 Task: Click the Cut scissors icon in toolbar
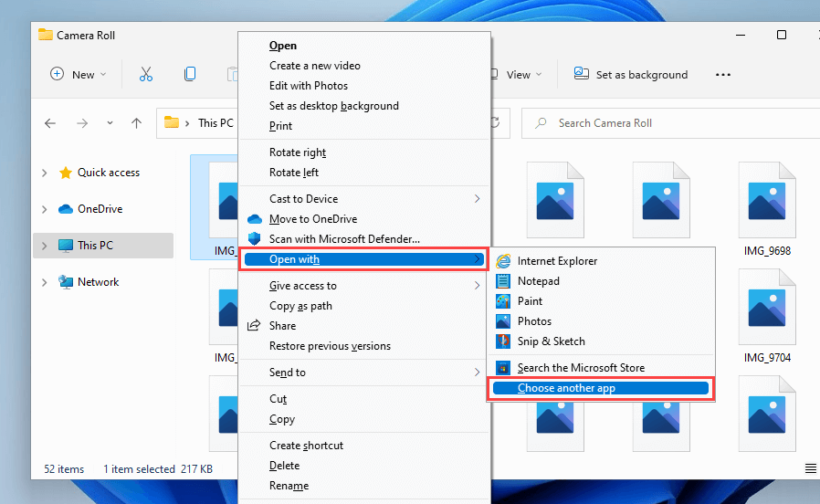click(146, 75)
